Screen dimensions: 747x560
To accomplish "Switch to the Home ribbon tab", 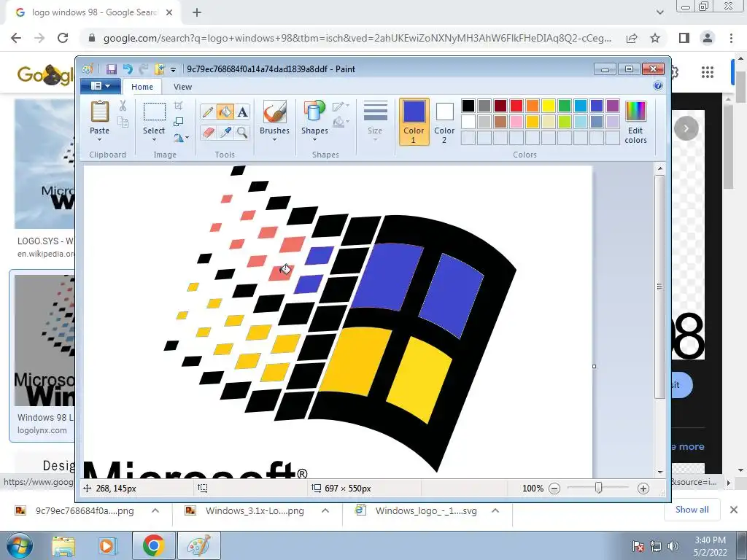I will coord(142,87).
